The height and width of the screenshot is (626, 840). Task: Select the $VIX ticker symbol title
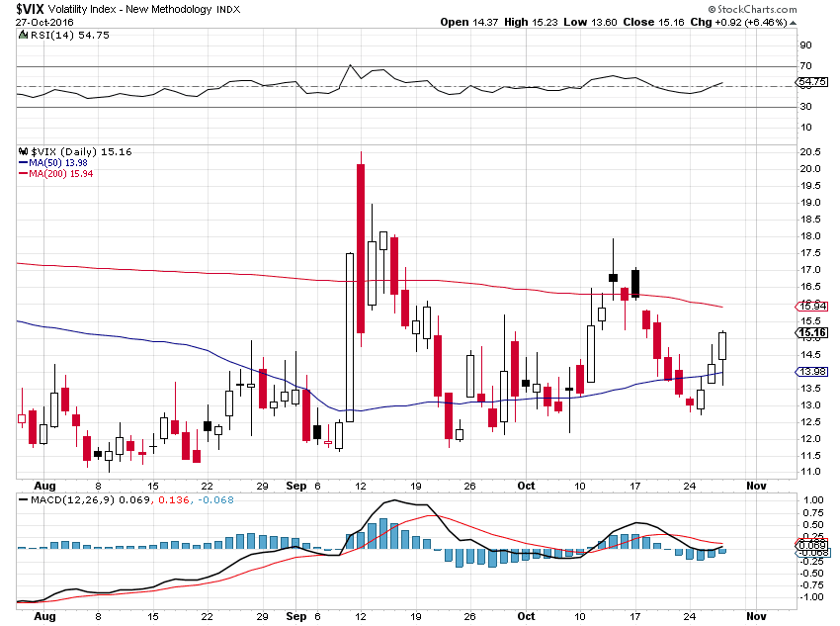[30, 9]
